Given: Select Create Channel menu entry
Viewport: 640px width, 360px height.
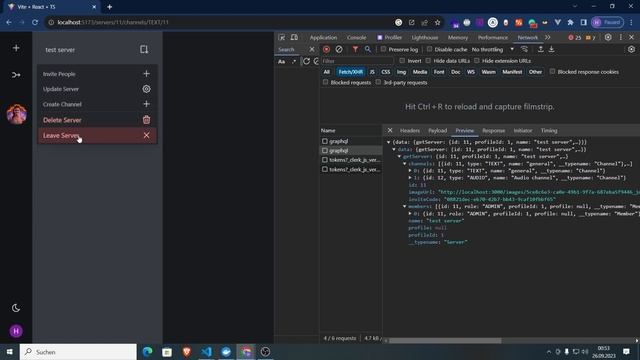Looking at the screenshot, I should click(x=97, y=104).
